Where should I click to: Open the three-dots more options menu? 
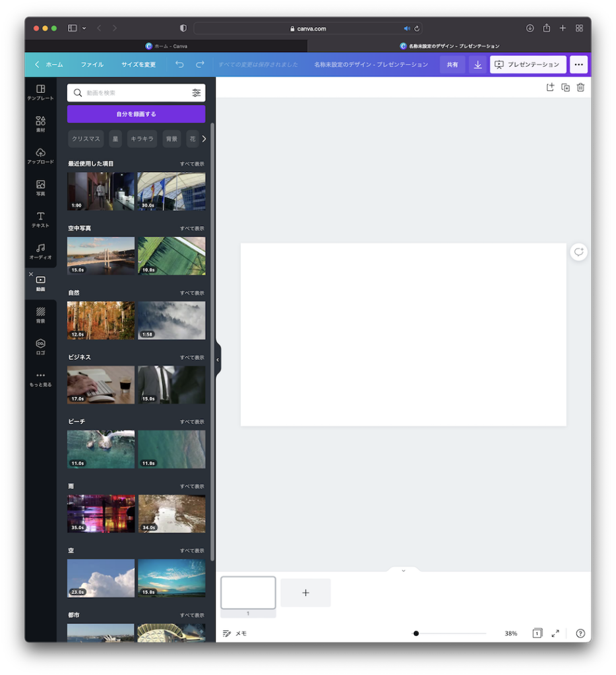pos(578,65)
